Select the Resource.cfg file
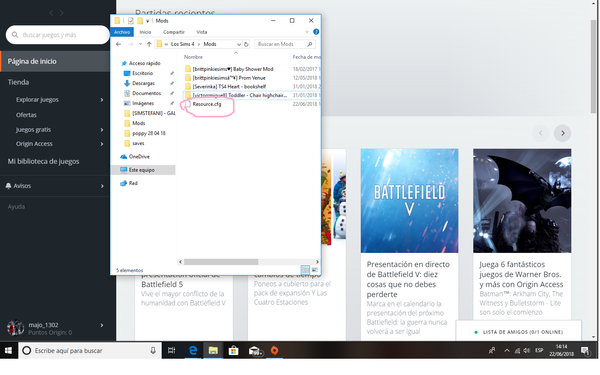Screen dimensions: 600x375 coord(207,104)
